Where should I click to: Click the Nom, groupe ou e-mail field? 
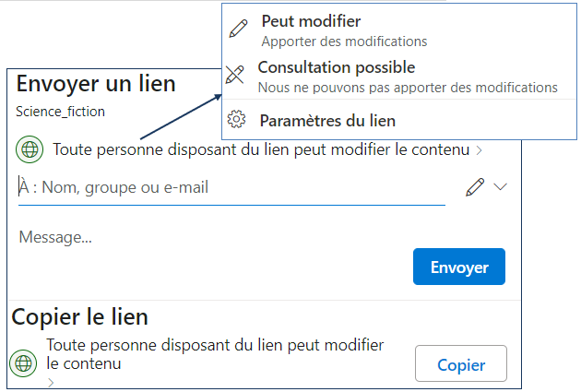[x=231, y=187]
